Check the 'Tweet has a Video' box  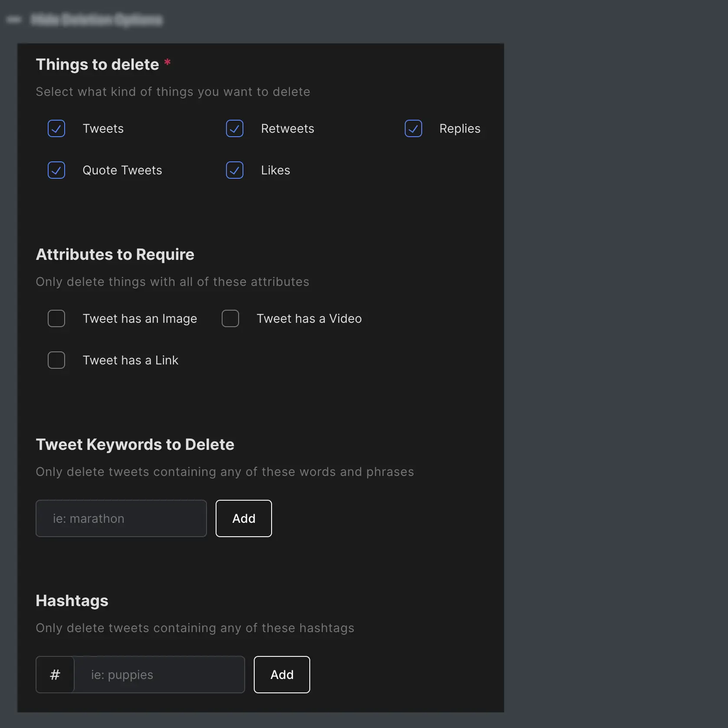tap(230, 318)
